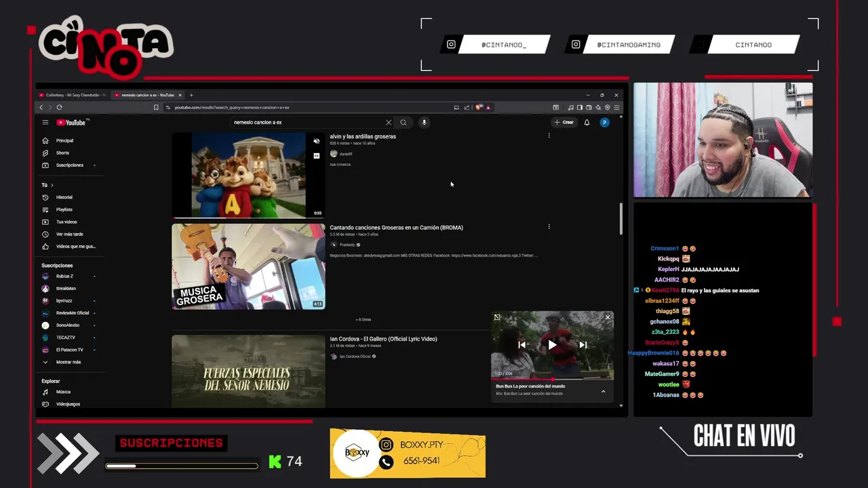This screenshot has width=868, height=488.
Task: Open the ReviewMe Oficial subscription
Action: point(72,313)
